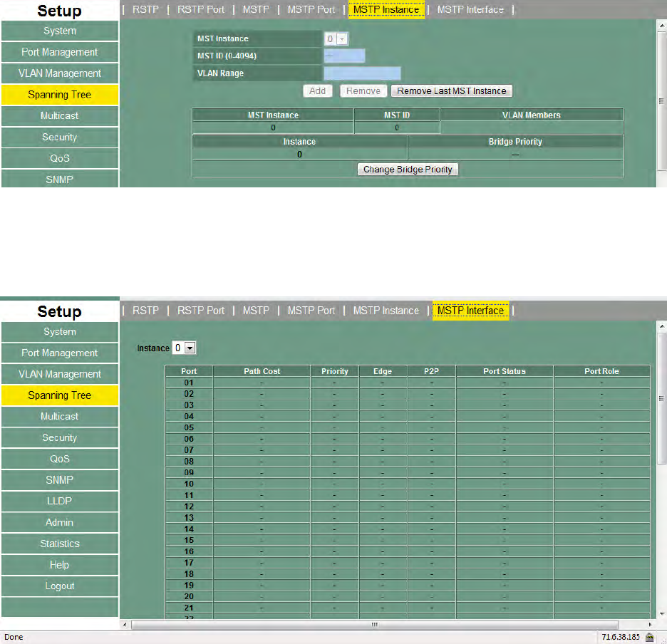Switch to RSTP tab in upper panel
This screenshot has width=667, height=644.
tap(145, 9)
